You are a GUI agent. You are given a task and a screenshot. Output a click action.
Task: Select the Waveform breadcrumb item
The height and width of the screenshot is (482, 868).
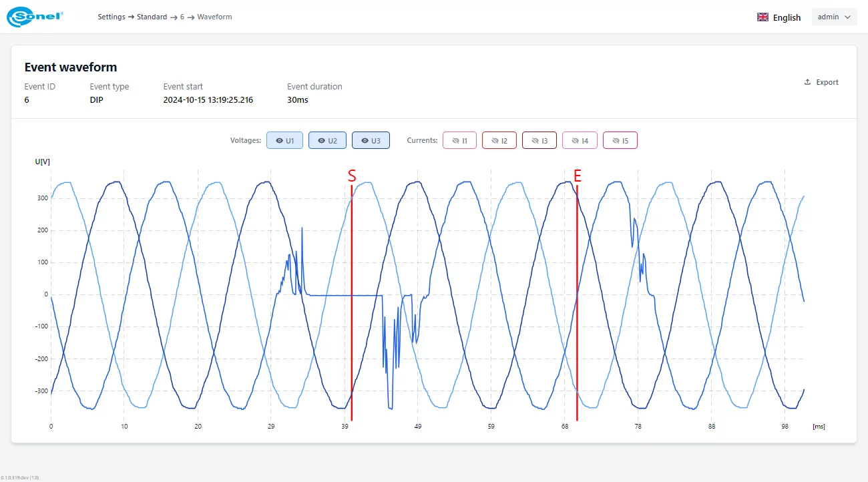[x=214, y=17]
